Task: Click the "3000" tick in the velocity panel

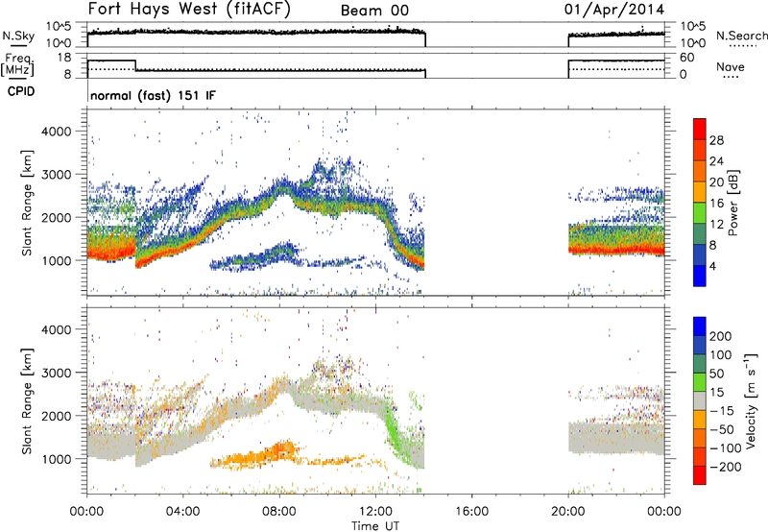Action: [x=56, y=373]
